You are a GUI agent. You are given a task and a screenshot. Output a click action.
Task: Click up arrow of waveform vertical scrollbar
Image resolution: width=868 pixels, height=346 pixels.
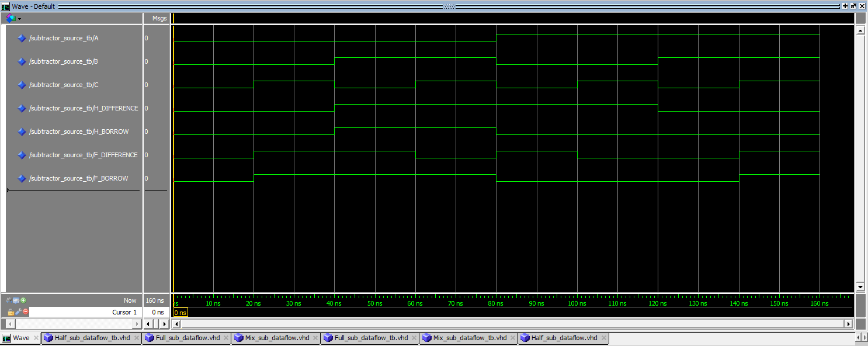click(860, 30)
